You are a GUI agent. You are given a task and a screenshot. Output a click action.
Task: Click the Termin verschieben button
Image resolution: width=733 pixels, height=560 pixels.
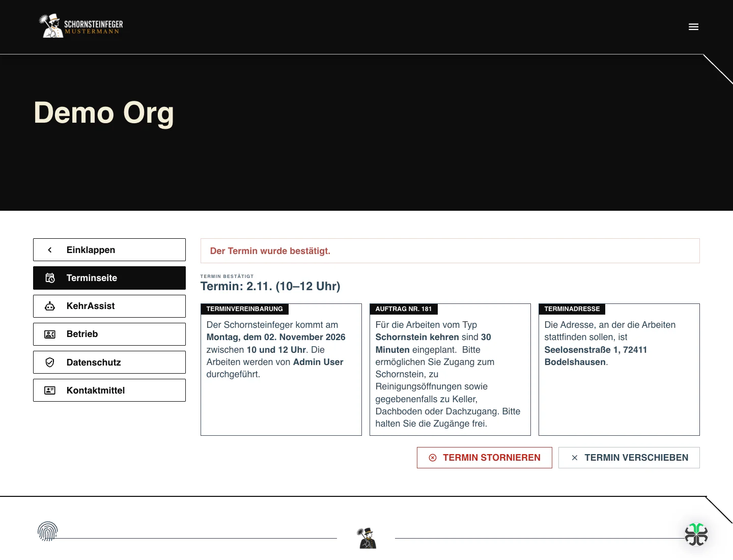tap(629, 458)
